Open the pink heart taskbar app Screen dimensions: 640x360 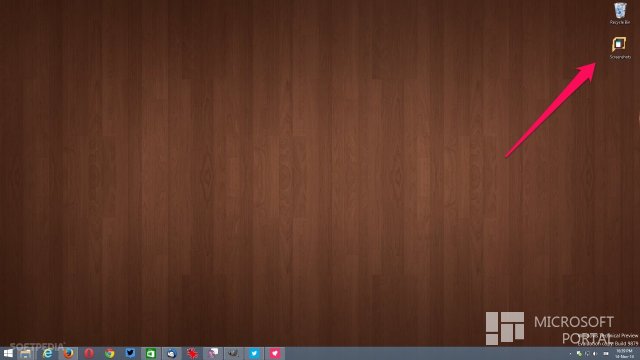[x=275, y=353]
